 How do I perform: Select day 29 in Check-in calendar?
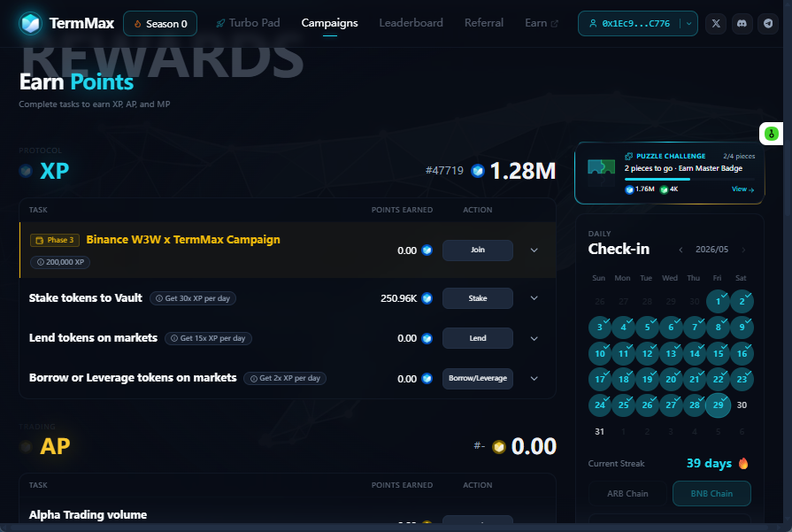pyautogui.click(x=718, y=405)
